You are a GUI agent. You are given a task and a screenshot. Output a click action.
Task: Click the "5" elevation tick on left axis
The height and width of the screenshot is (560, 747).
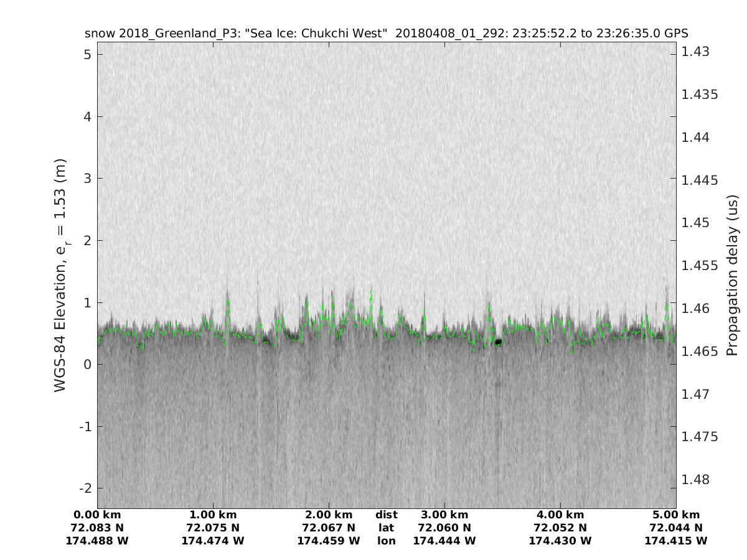click(88, 55)
